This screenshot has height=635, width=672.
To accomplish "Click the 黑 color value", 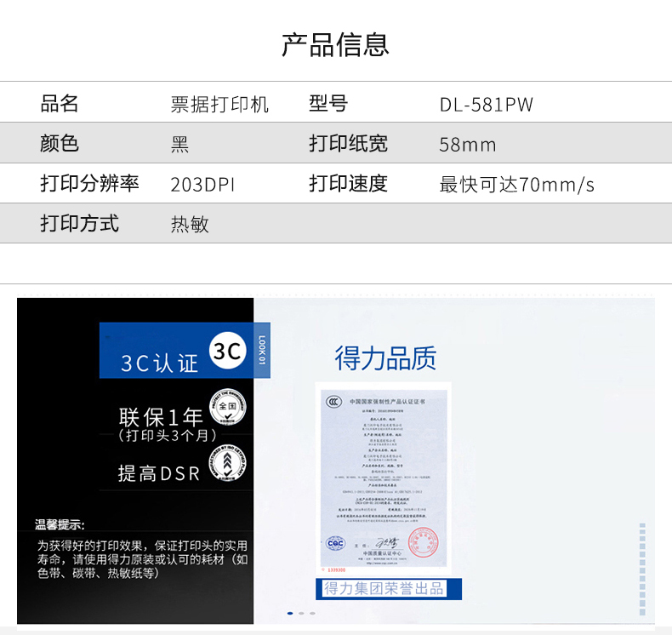I will [x=180, y=144].
